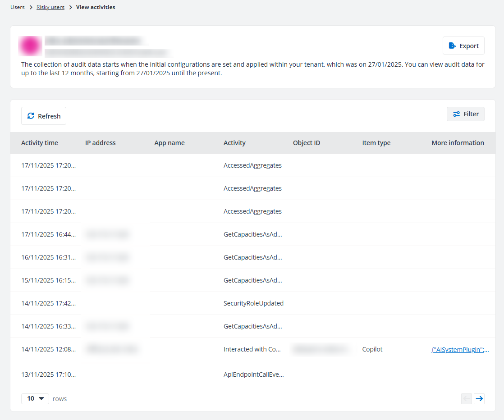This screenshot has width=504, height=420.
Task: Select the ApiEndpointCallEvent activity row
Action: [x=253, y=374]
